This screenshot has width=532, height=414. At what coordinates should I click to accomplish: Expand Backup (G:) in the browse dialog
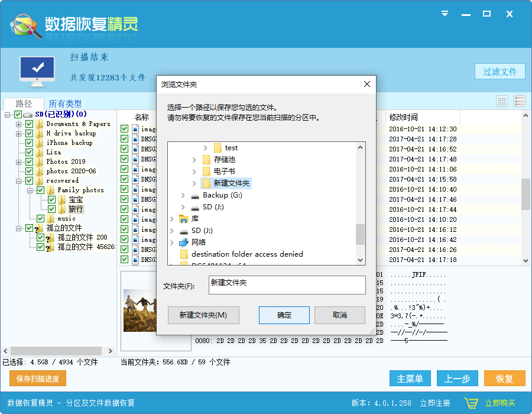tap(183, 193)
